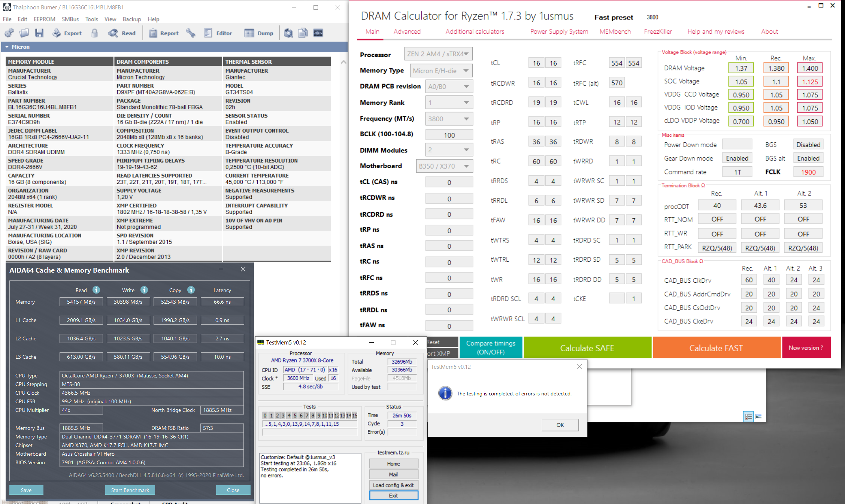Expand the Frequency (MT/s) dropdown

click(x=449, y=119)
